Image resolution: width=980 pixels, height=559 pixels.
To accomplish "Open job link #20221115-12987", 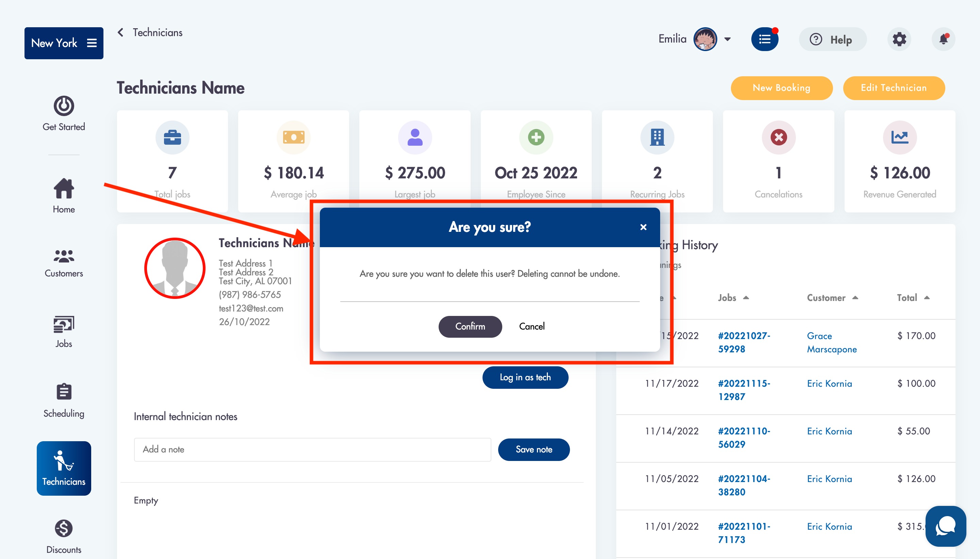I will coord(744,390).
